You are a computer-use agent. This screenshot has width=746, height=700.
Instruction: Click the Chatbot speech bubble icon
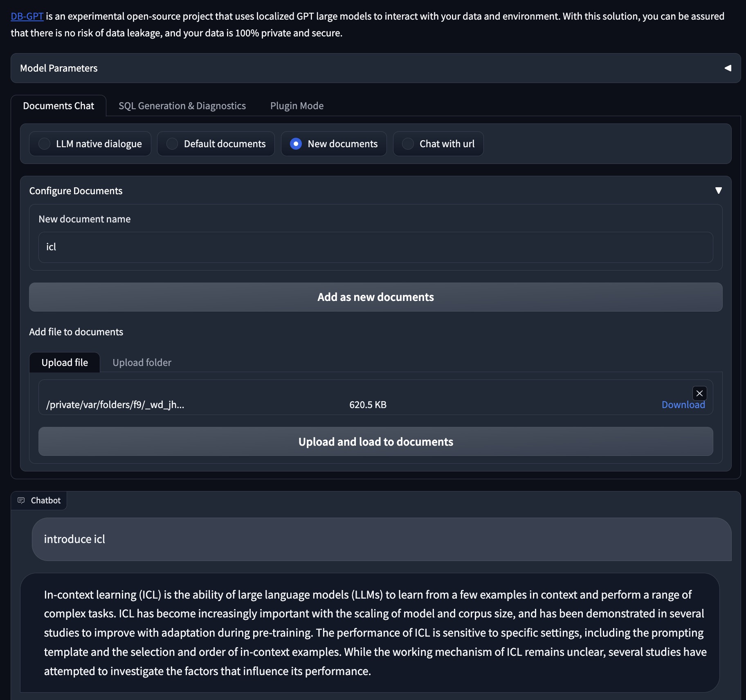tap(21, 500)
